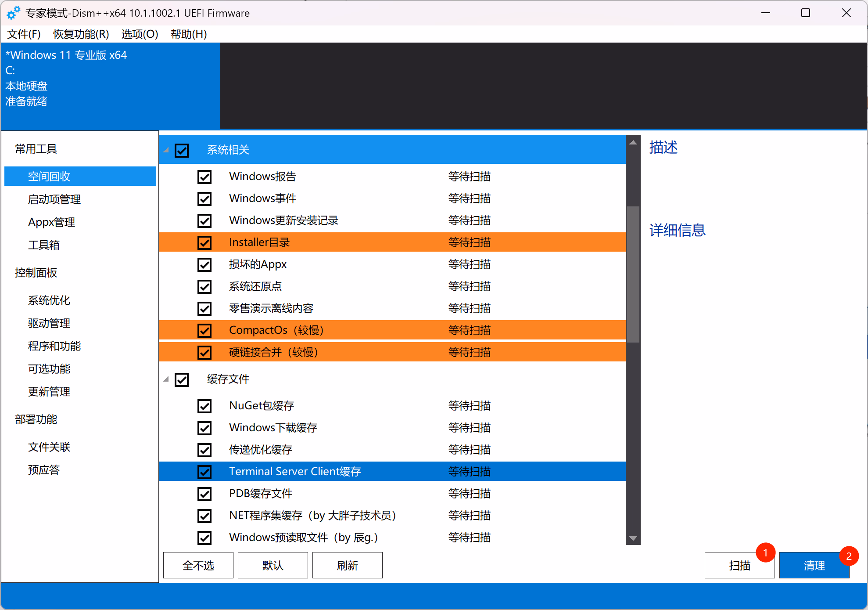This screenshot has width=868, height=610.
Task: Click the 全不选 button
Action: point(198,566)
